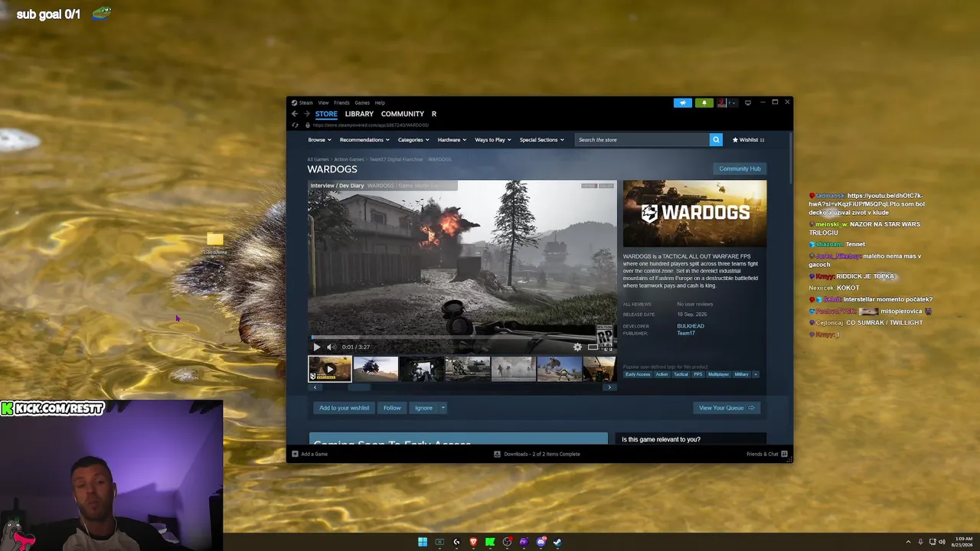Open the Special Sections dropdown
980x551 pixels.
[x=542, y=140]
